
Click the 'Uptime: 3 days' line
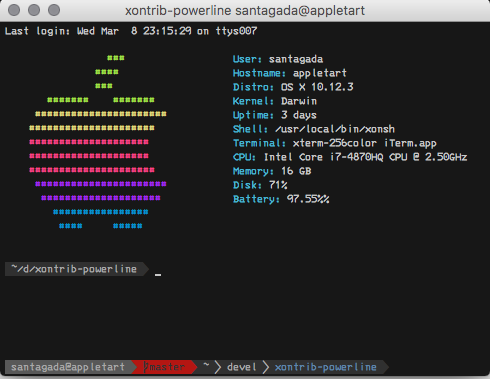point(275,115)
